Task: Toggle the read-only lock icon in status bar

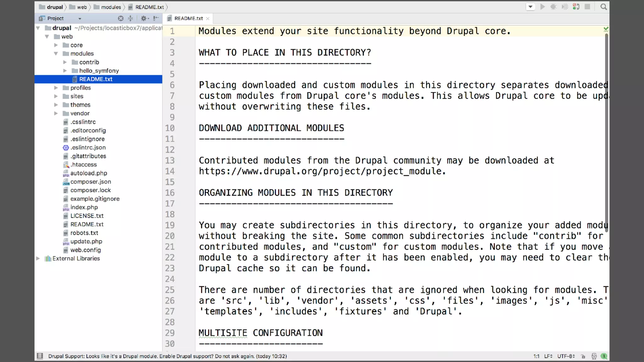Action: pos(583,356)
